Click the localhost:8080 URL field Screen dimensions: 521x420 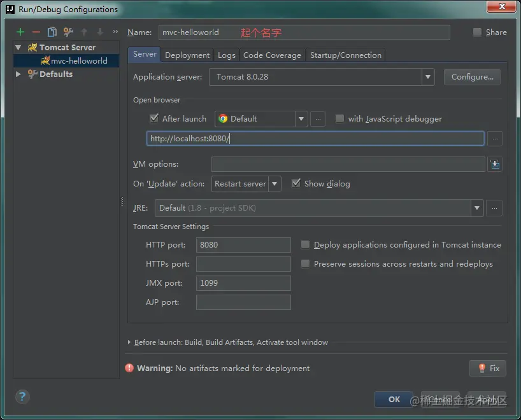[315, 139]
